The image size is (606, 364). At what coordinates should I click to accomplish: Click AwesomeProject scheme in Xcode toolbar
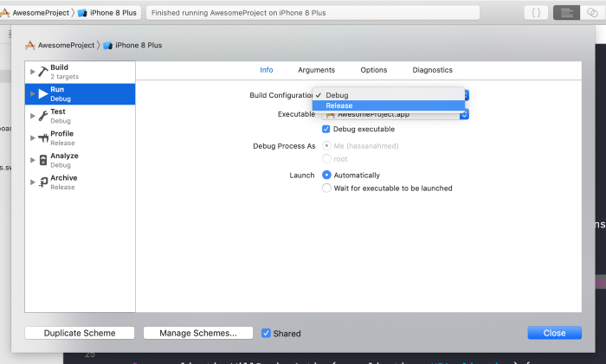41,13
